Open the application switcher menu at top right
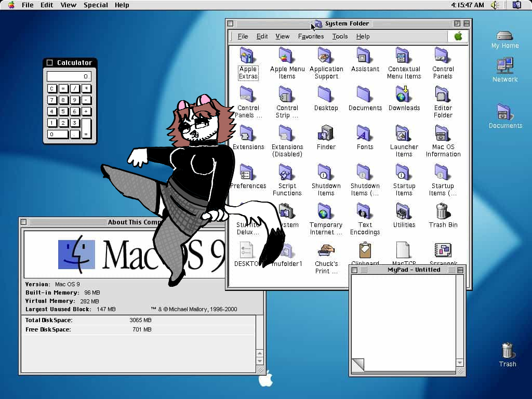This screenshot has width=532, height=399. (x=516, y=5)
